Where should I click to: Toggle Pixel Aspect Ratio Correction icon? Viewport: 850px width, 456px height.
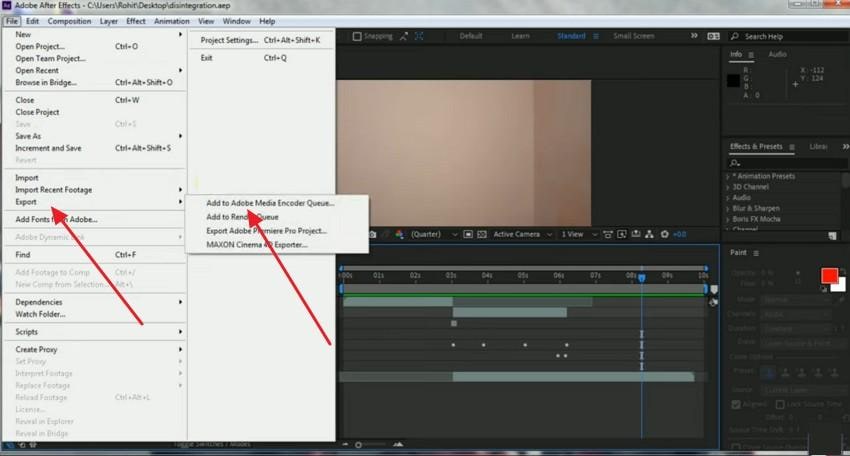coord(608,234)
